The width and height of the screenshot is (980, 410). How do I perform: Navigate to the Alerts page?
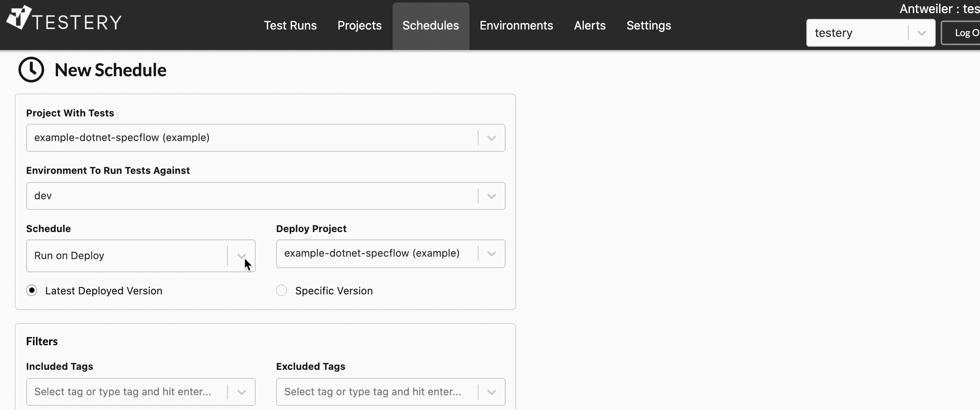[x=590, y=25]
